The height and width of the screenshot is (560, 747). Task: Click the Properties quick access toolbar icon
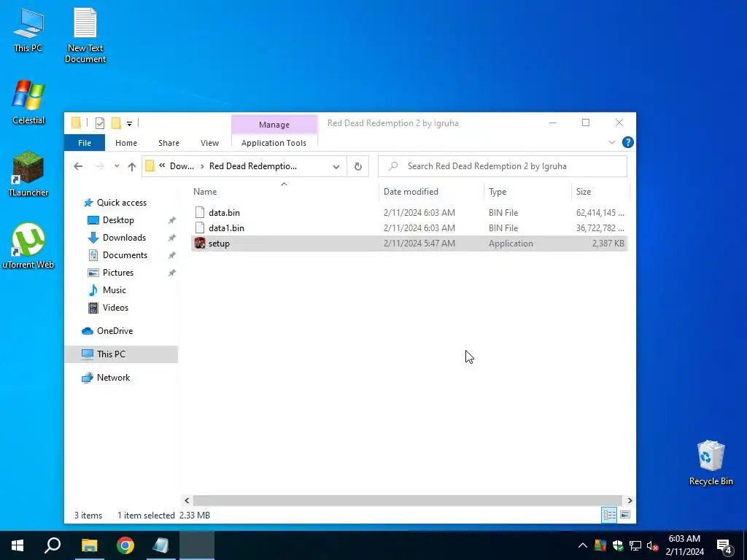(x=99, y=123)
